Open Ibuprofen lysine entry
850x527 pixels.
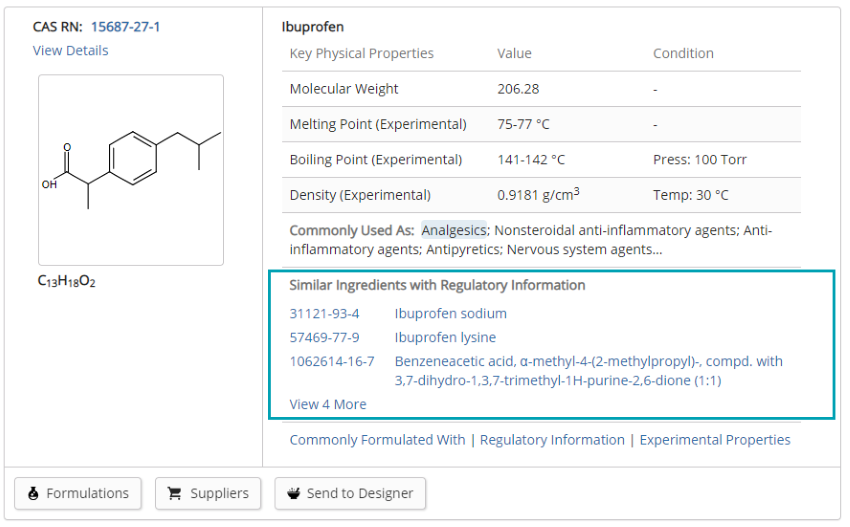445,337
